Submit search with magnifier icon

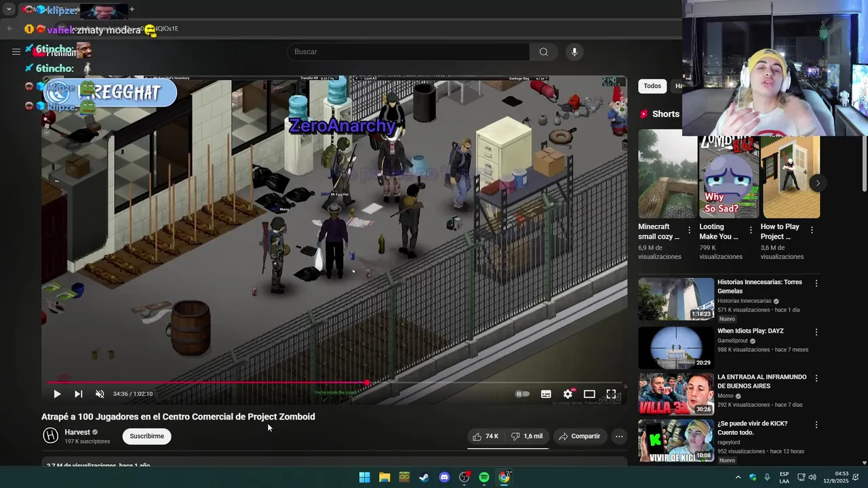(544, 52)
